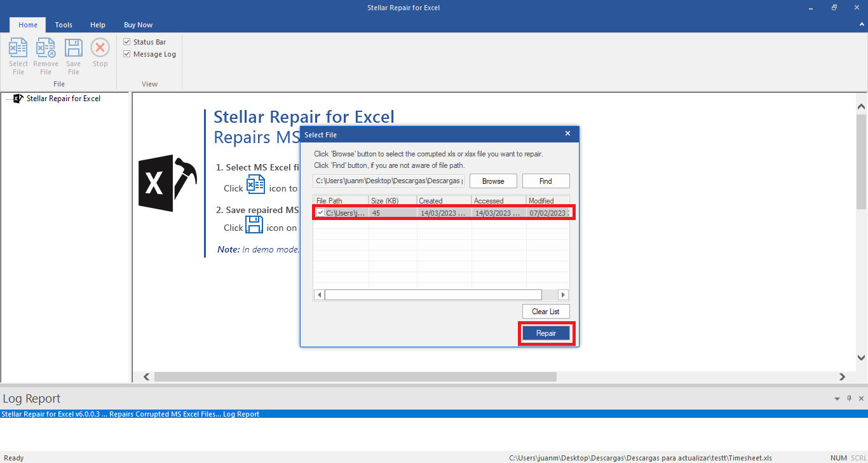
Task: Click the size cell showing 45
Action: tap(393, 213)
